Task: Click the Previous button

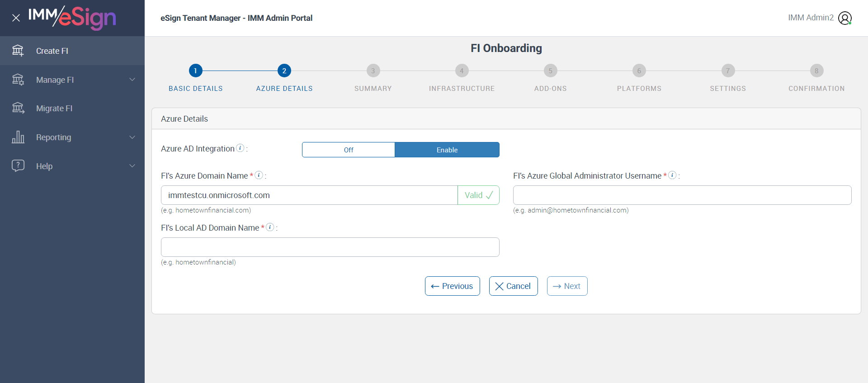Action: click(x=452, y=286)
